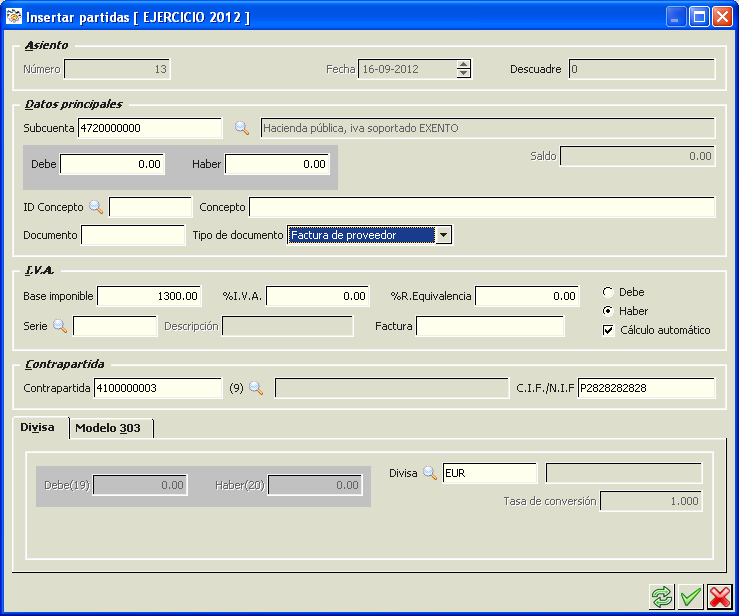The image size is (739, 616).
Task: Click the Fecha field 16-09-2012
Action: coord(407,69)
